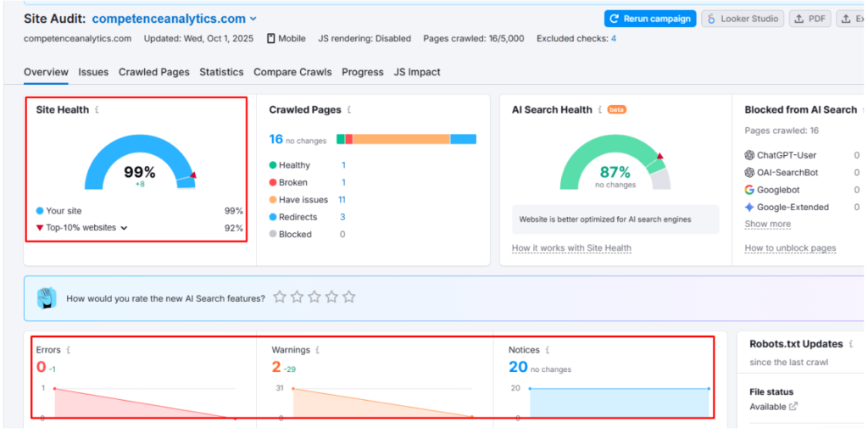The image size is (868, 433).
Task: Export the report as PDF
Action: [x=810, y=19]
